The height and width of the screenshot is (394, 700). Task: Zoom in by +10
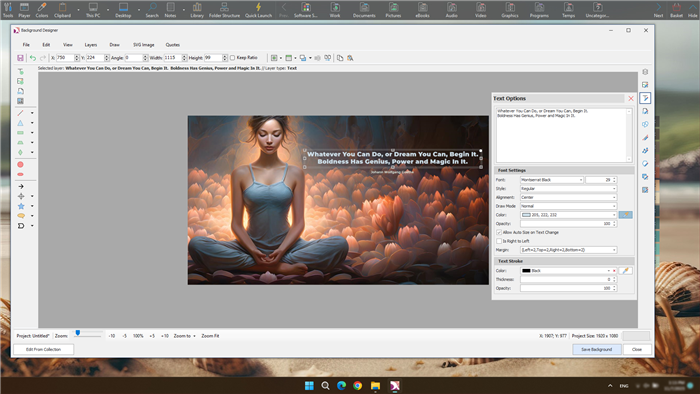[x=165, y=336]
